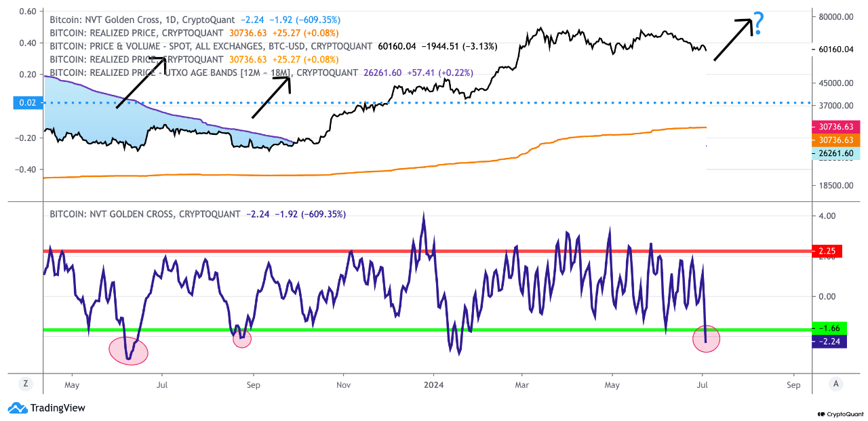Click the Sep label at far right of axis

793,385
